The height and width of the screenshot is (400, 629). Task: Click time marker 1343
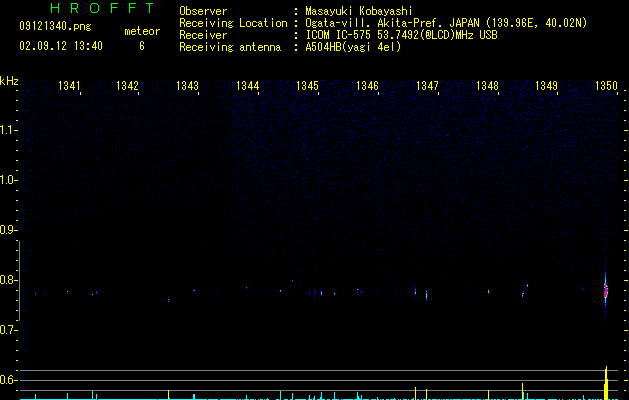coord(187,86)
